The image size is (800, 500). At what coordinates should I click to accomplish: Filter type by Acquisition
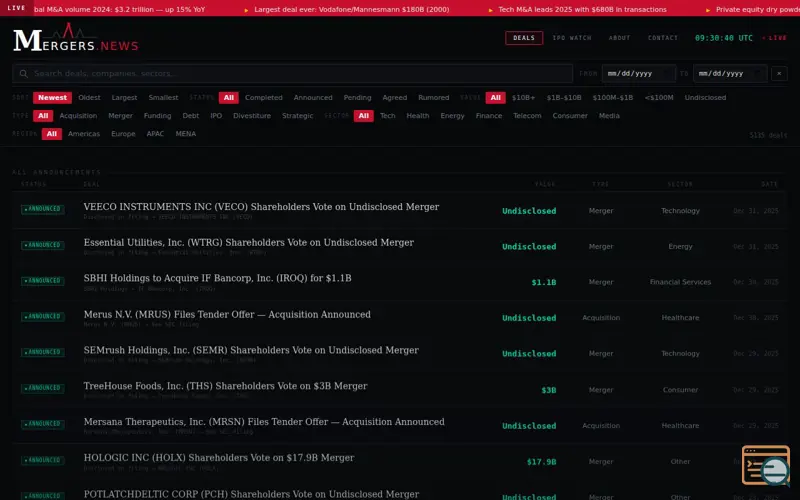click(78, 116)
